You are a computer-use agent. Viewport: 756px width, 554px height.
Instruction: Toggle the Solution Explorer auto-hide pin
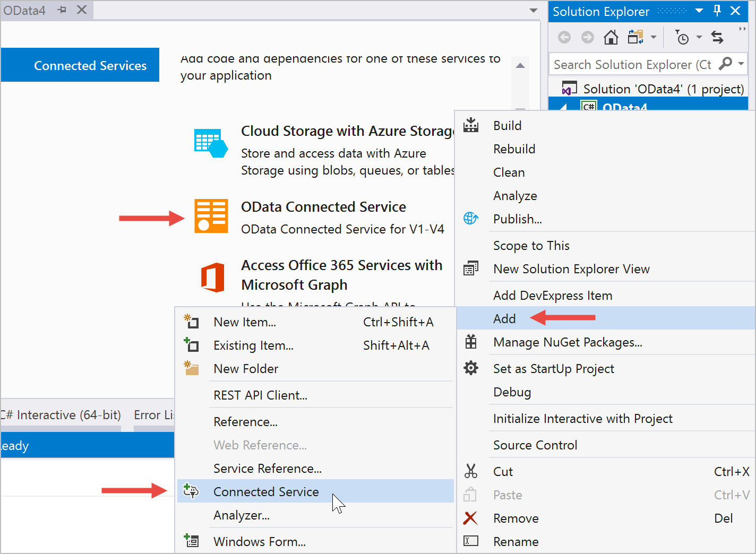coord(717,11)
